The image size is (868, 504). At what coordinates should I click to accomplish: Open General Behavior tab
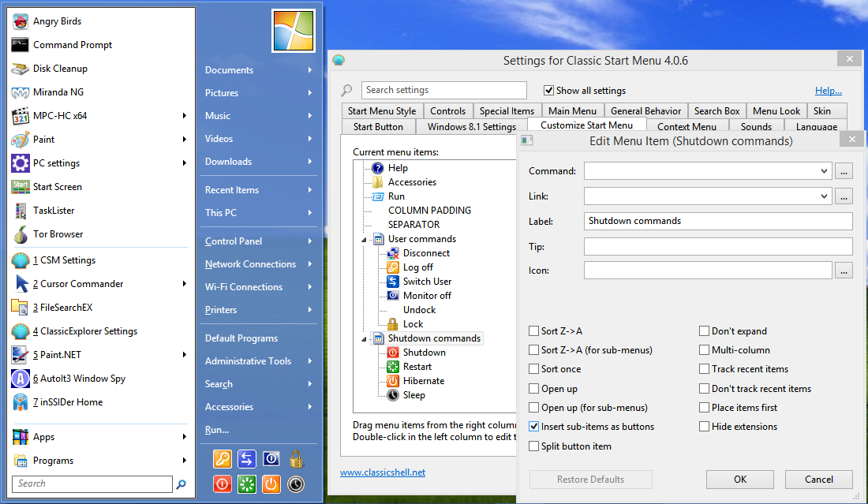pyautogui.click(x=645, y=110)
